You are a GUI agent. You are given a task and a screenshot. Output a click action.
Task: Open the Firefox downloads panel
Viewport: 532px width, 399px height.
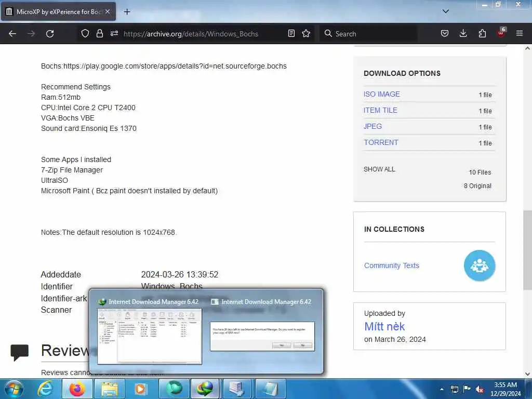tap(463, 33)
